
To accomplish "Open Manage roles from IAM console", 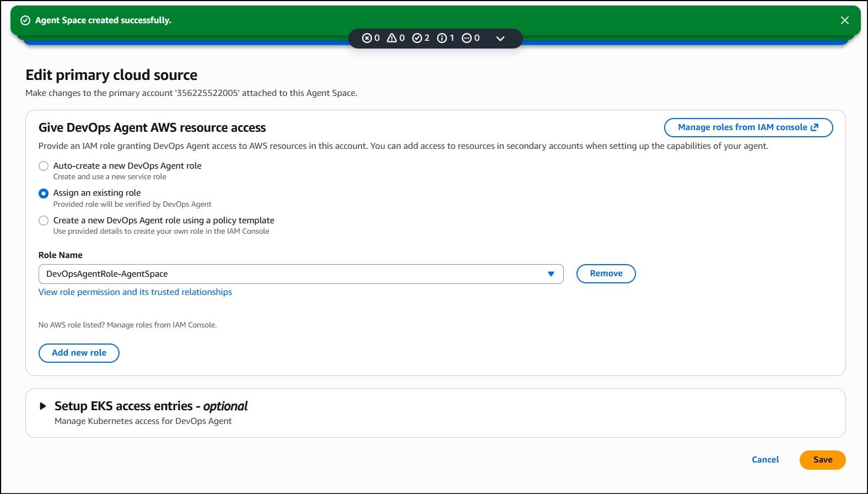I will (x=748, y=127).
